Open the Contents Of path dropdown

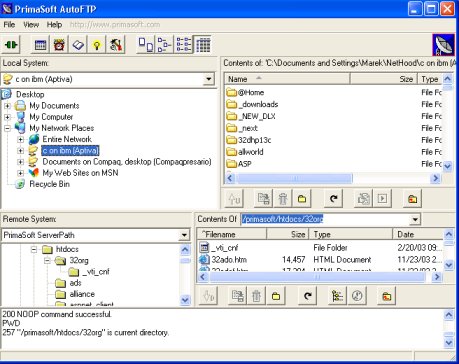(415, 219)
